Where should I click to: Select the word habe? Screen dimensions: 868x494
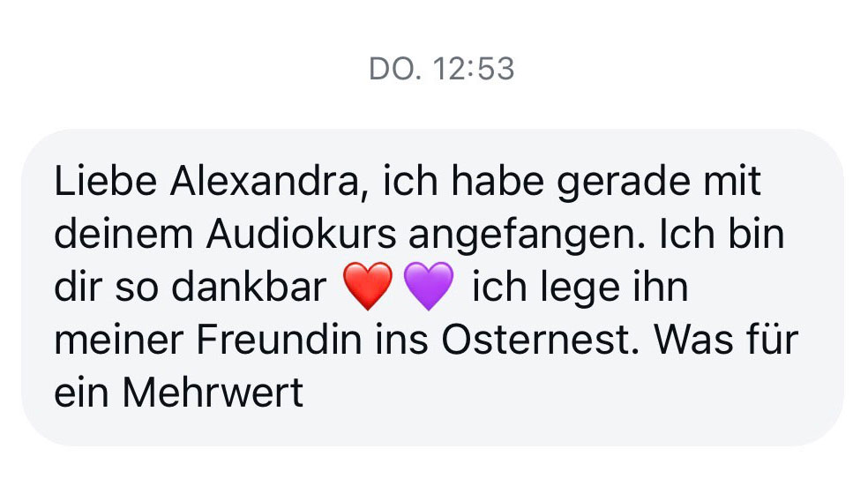(498, 181)
